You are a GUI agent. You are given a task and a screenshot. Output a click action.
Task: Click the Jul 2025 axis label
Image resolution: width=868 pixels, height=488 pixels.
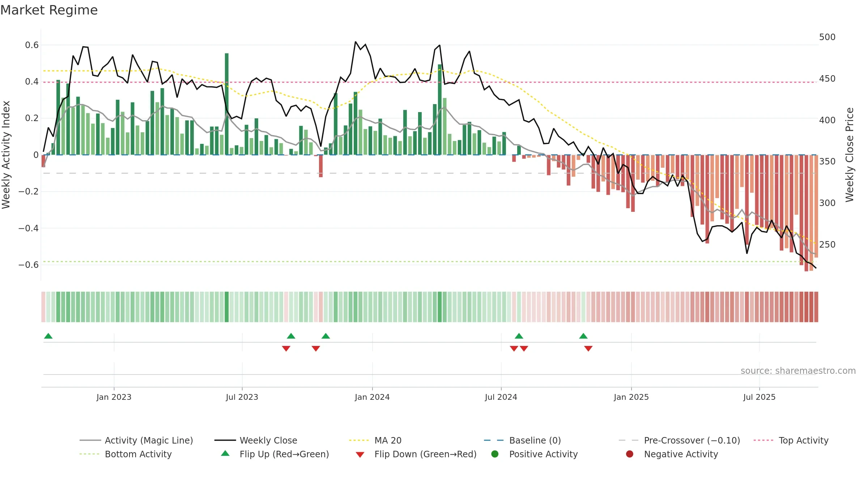click(x=759, y=397)
